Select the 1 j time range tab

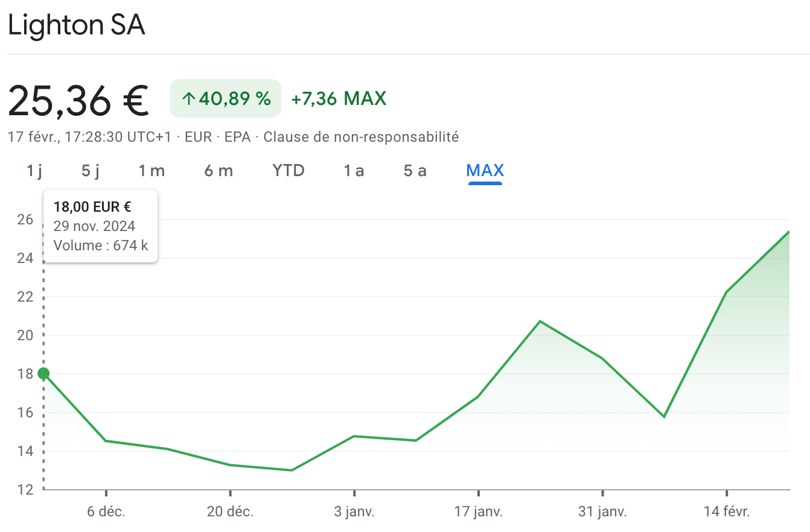(34, 171)
